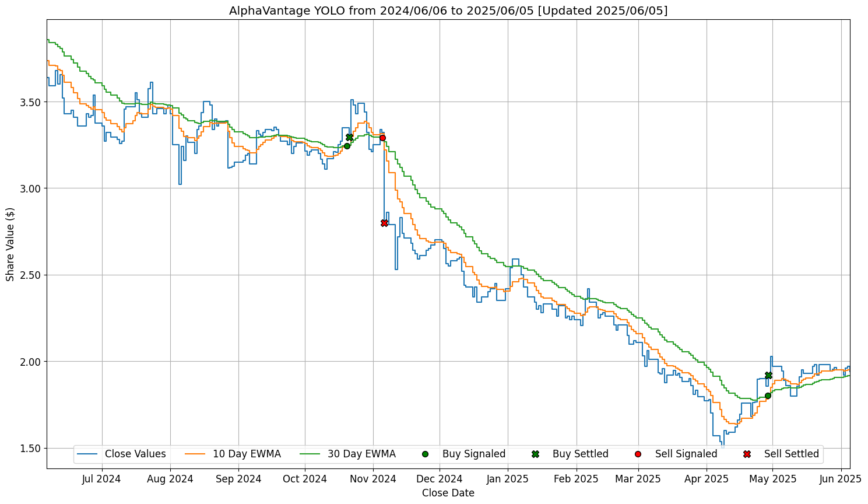Click the red X Sell Settled legend marker
This screenshot has width=868, height=504.
click(747, 454)
